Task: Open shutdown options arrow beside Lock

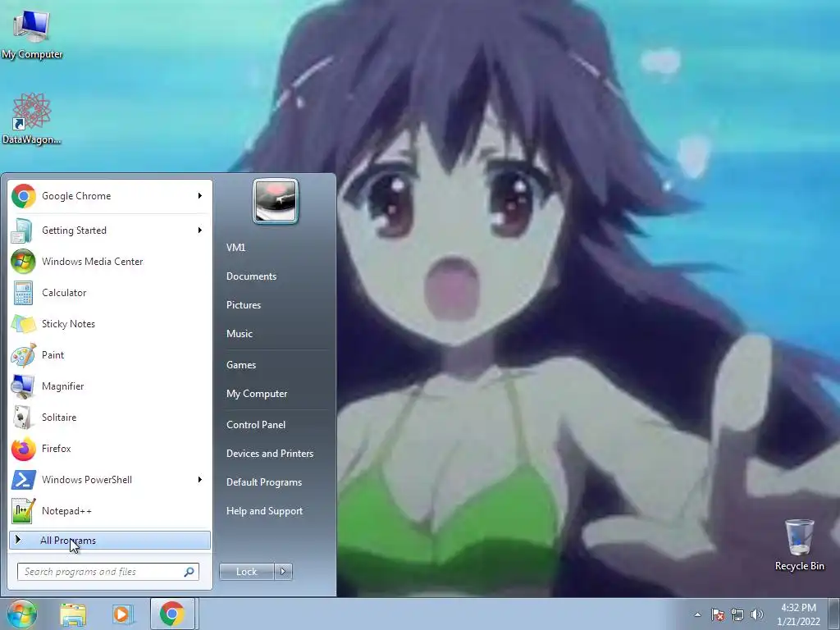Action: (283, 572)
